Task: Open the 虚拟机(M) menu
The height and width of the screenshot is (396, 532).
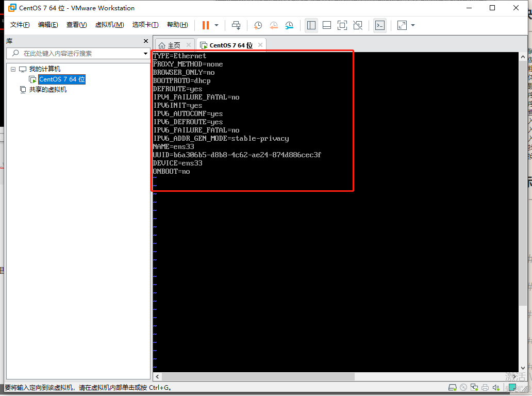Action: [x=109, y=25]
